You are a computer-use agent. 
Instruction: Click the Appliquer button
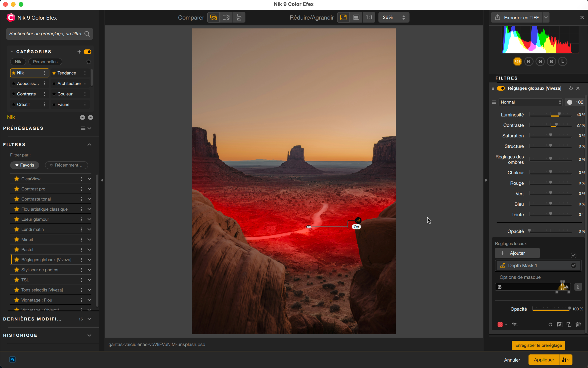544,360
